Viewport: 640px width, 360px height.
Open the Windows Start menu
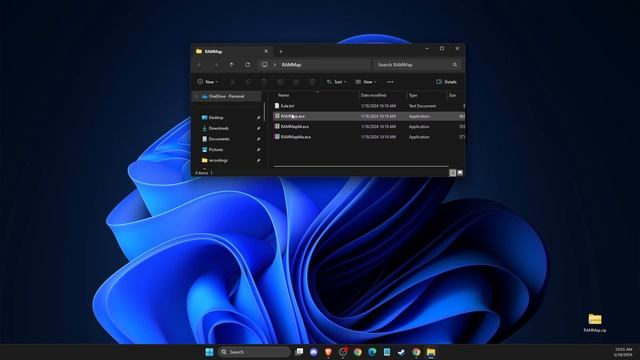[209, 352]
